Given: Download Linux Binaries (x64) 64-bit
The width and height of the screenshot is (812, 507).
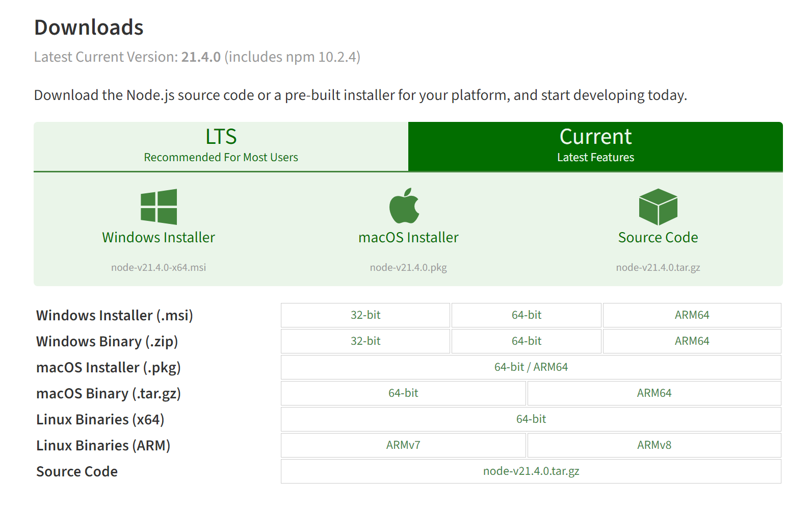Looking at the screenshot, I should (531, 419).
